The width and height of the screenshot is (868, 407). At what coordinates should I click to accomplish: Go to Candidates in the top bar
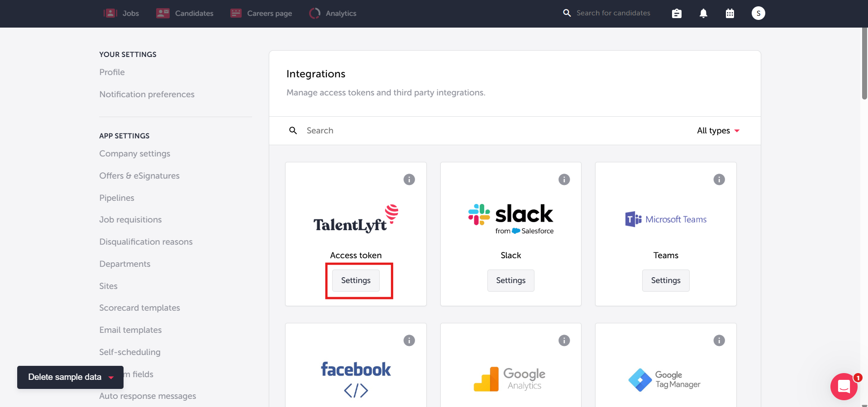[x=185, y=13]
